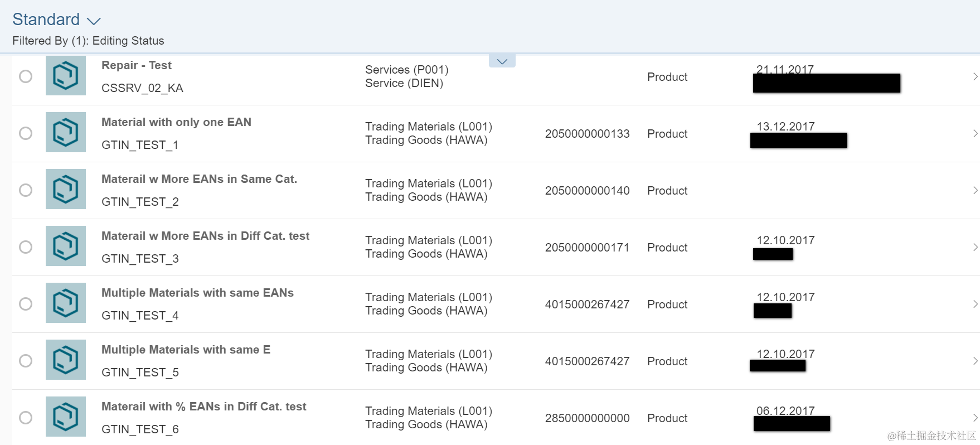
Task: Click 'Trading Materials (L001)' in GTIN_TEST_1 row
Action: click(429, 127)
